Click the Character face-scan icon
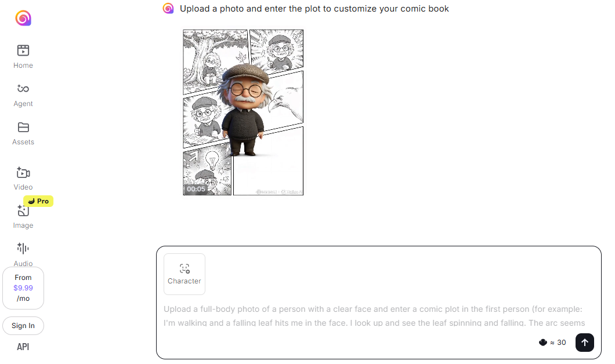 click(x=184, y=268)
